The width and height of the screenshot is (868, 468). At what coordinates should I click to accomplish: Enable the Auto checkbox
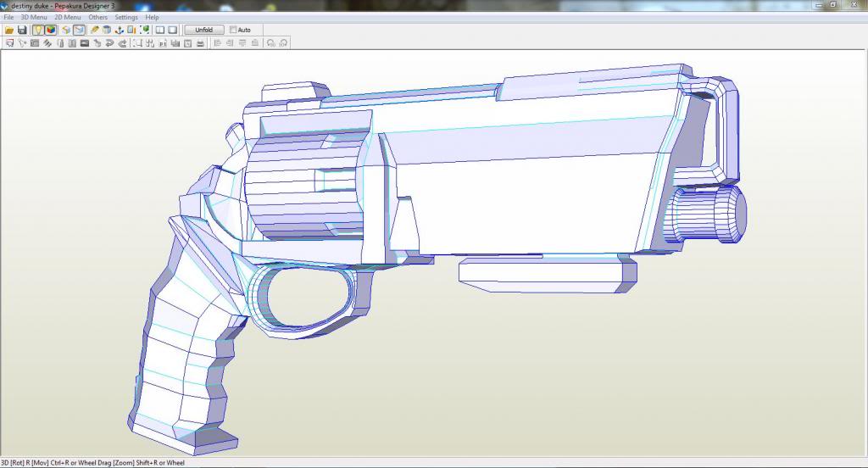coord(233,30)
